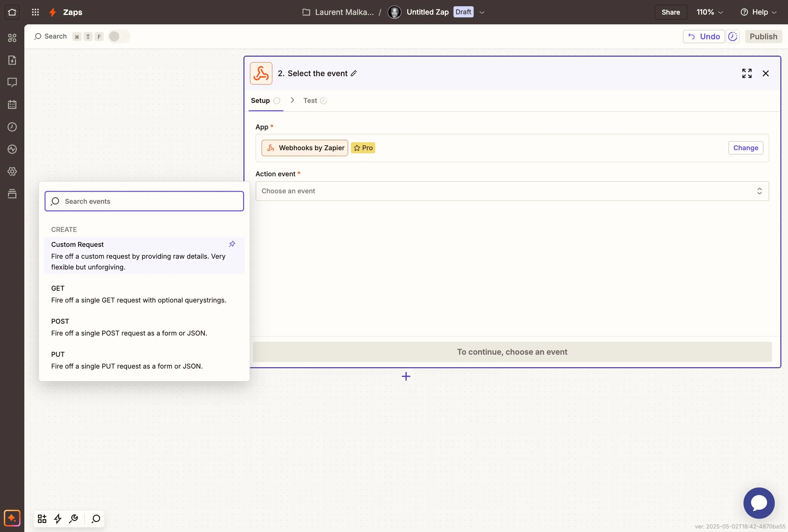Select the PUT event option
This screenshot has height=532, width=788.
pos(144,360)
